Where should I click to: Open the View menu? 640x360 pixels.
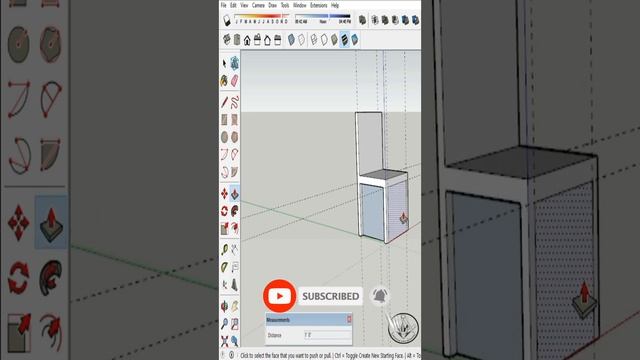tap(244, 5)
